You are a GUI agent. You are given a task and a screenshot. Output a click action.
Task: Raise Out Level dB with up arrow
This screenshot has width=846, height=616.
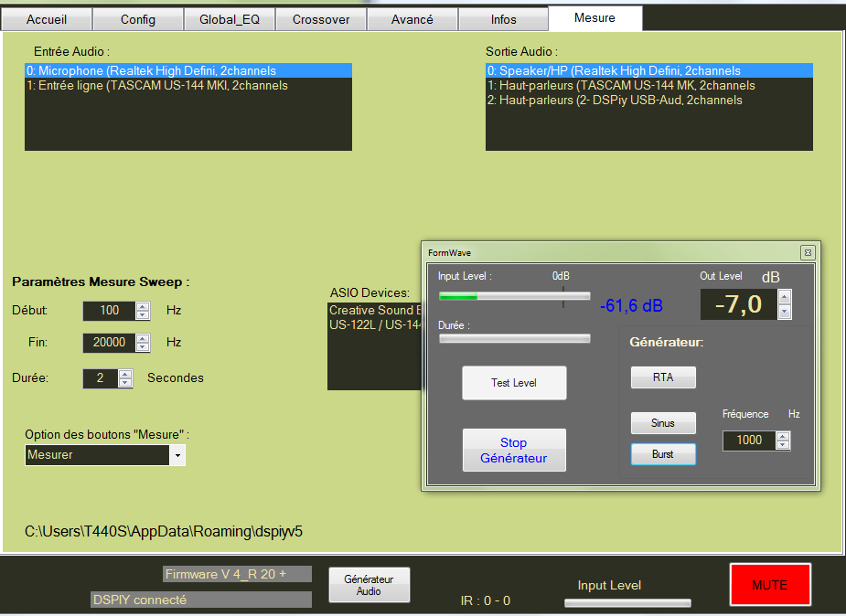[x=784, y=296]
